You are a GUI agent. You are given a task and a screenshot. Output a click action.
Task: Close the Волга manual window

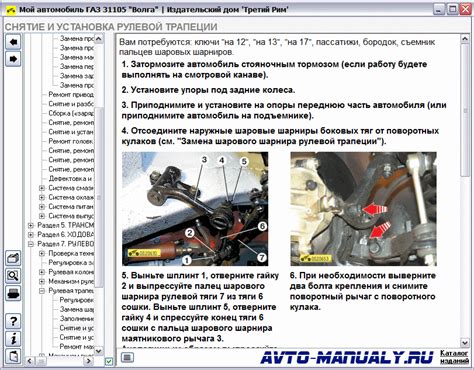click(x=465, y=9)
